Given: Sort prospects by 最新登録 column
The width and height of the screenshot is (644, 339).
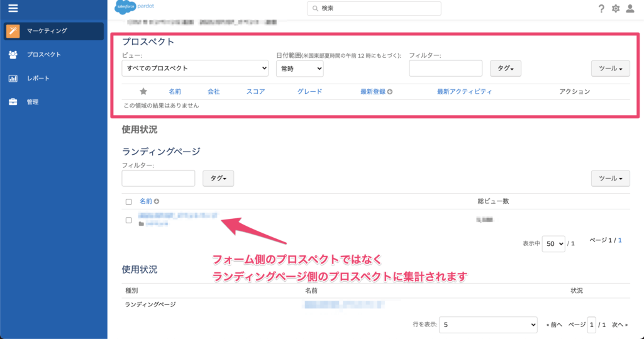Looking at the screenshot, I should click(x=373, y=92).
